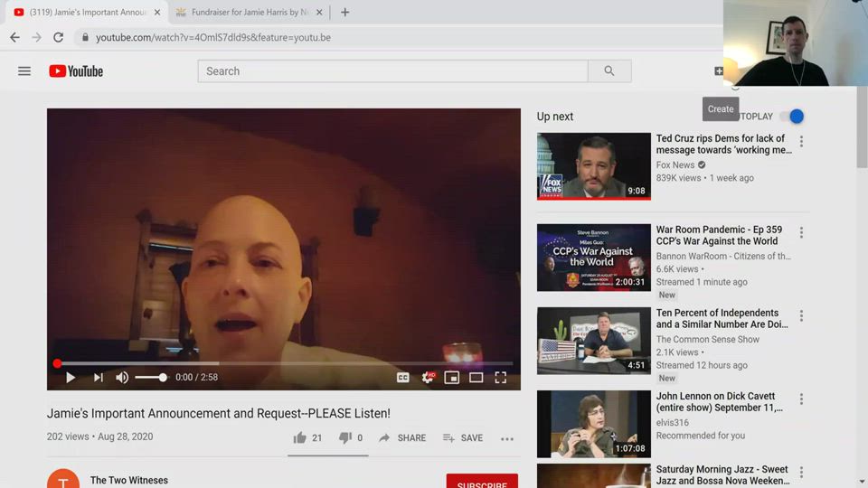Turn off the Autoplay switch
868x488 pixels.
(x=791, y=117)
